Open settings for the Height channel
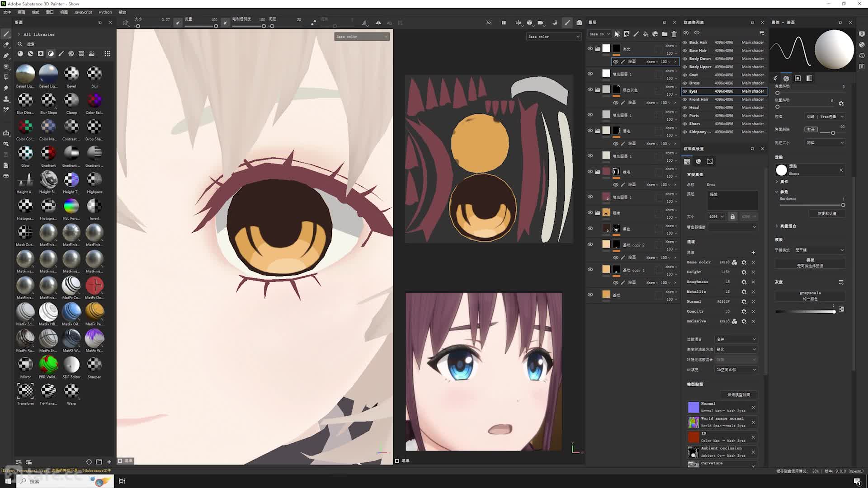 coord(744,272)
